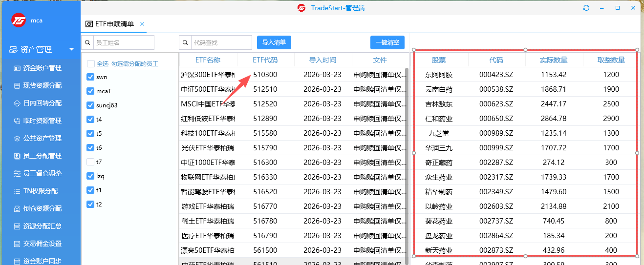Image resolution: width=644 pixels, height=265 pixels.
Task: Click the 日内回转分配 sidebar icon
Action: click(x=17, y=103)
